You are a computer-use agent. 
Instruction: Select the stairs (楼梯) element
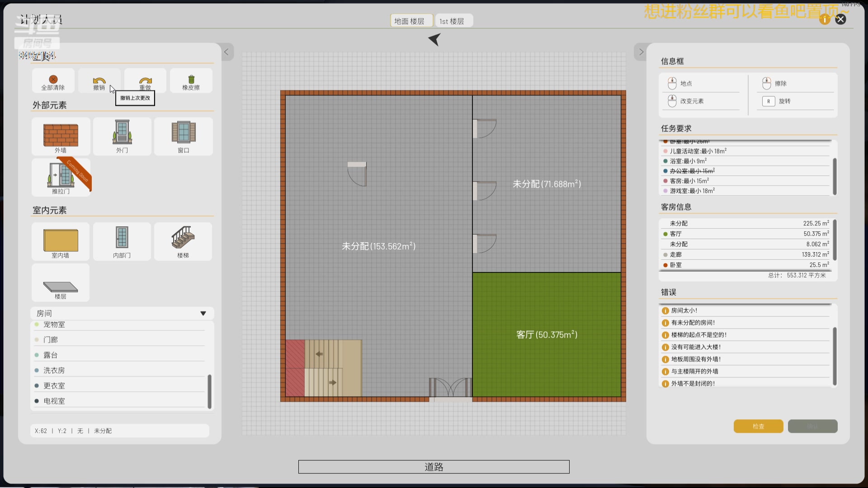pyautogui.click(x=183, y=238)
